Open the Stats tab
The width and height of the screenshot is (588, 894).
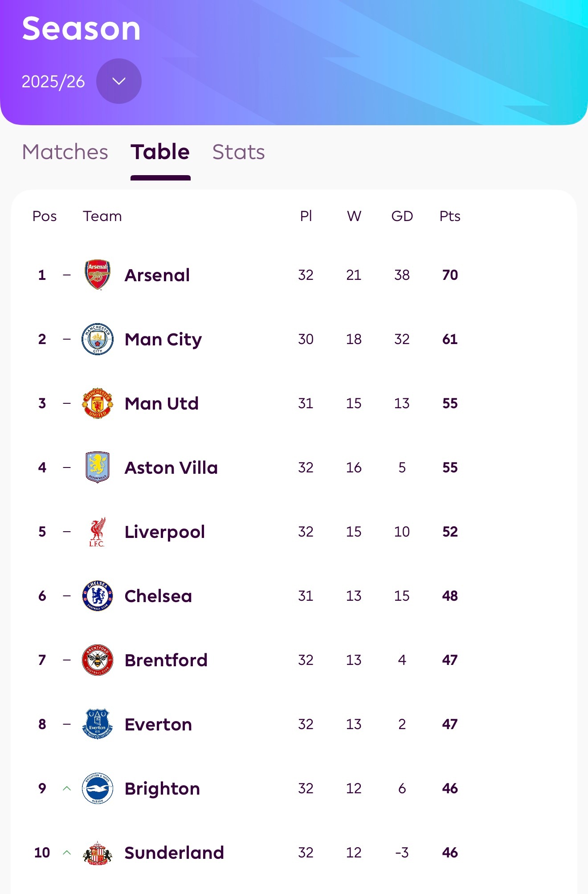click(x=238, y=152)
